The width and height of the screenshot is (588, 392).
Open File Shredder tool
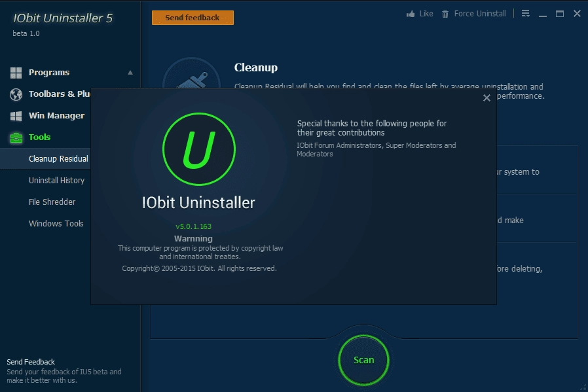52,202
